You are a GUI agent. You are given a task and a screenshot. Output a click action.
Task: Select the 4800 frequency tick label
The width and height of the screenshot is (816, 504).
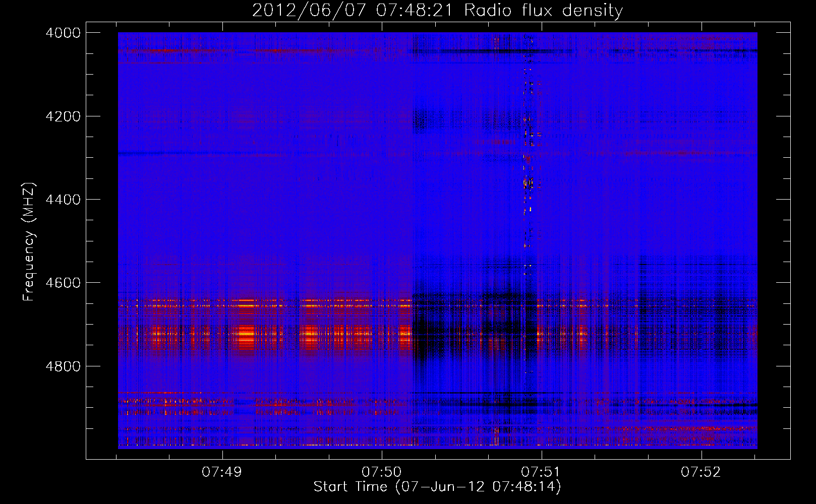tap(63, 366)
